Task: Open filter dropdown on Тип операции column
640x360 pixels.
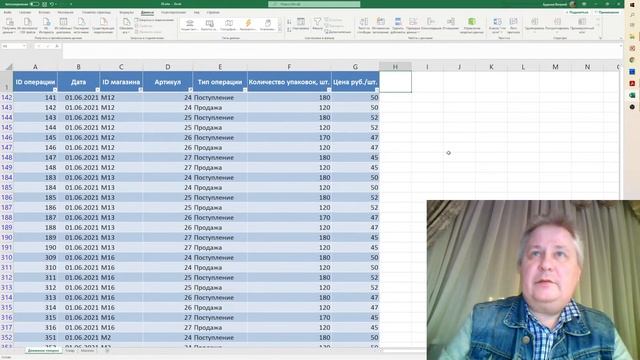Action: pyautogui.click(x=244, y=89)
